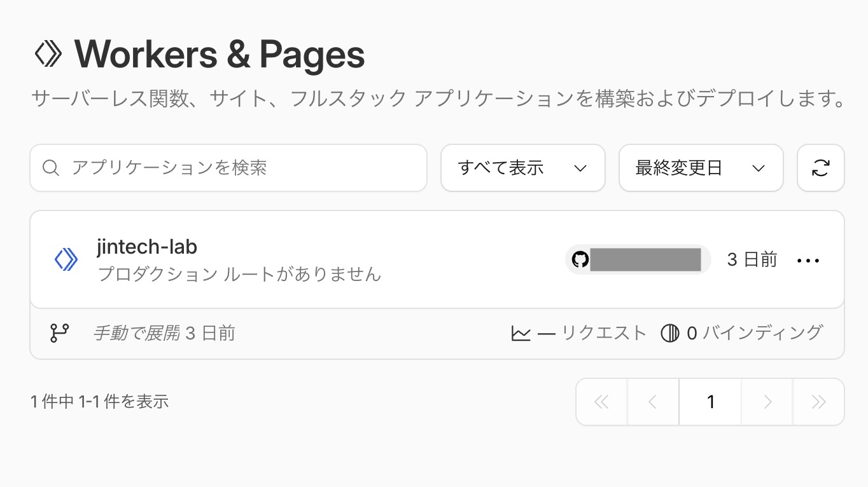Click the requests chart icon
868x487 pixels.
[x=521, y=333]
